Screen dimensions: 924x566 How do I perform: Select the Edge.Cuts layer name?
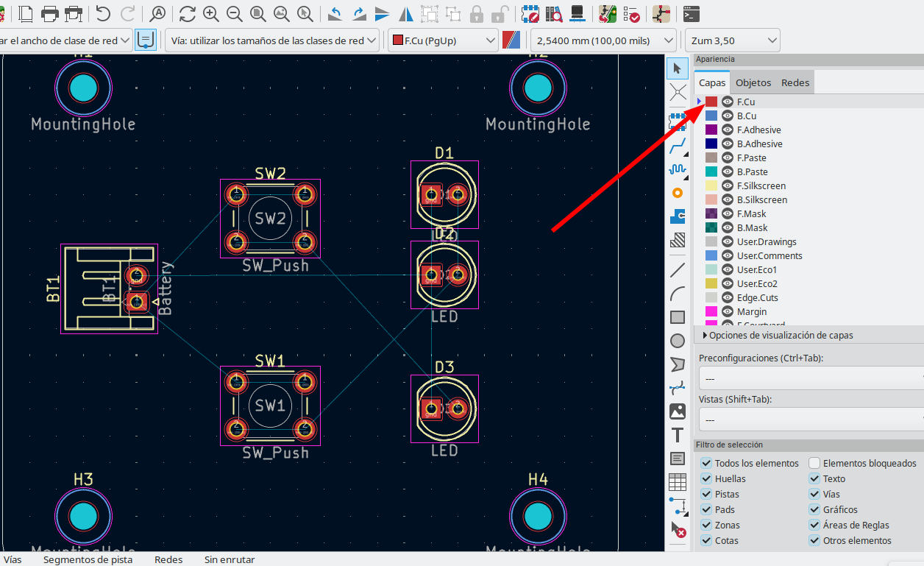click(x=757, y=298)
